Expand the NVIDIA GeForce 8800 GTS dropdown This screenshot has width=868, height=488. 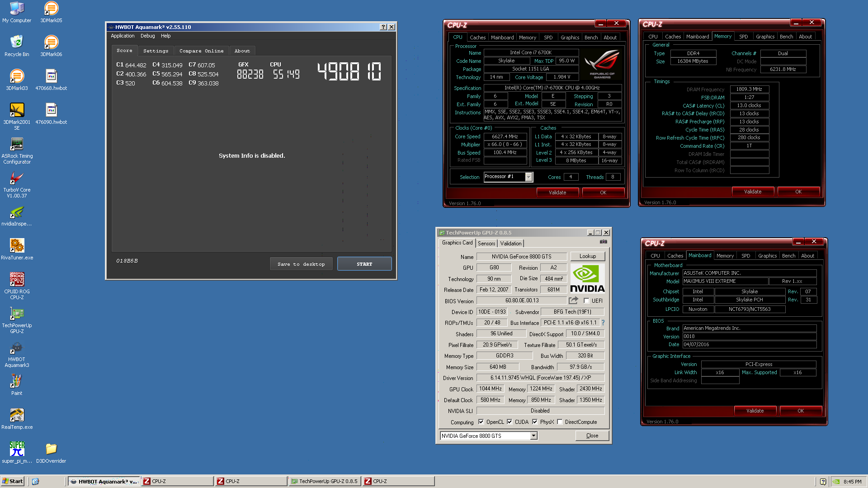[533, 436]
